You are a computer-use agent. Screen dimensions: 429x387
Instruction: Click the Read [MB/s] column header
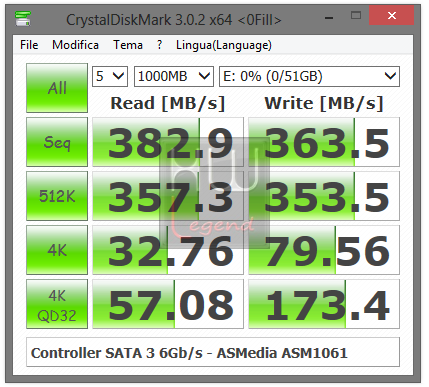[168, 103]
